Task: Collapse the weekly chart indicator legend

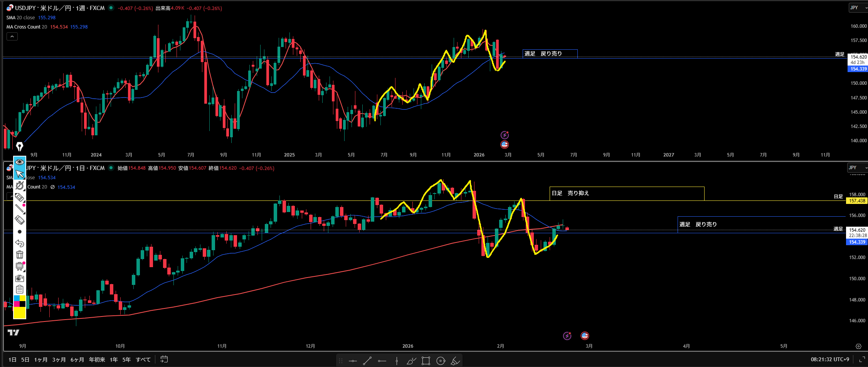Action: pos(12,37)
